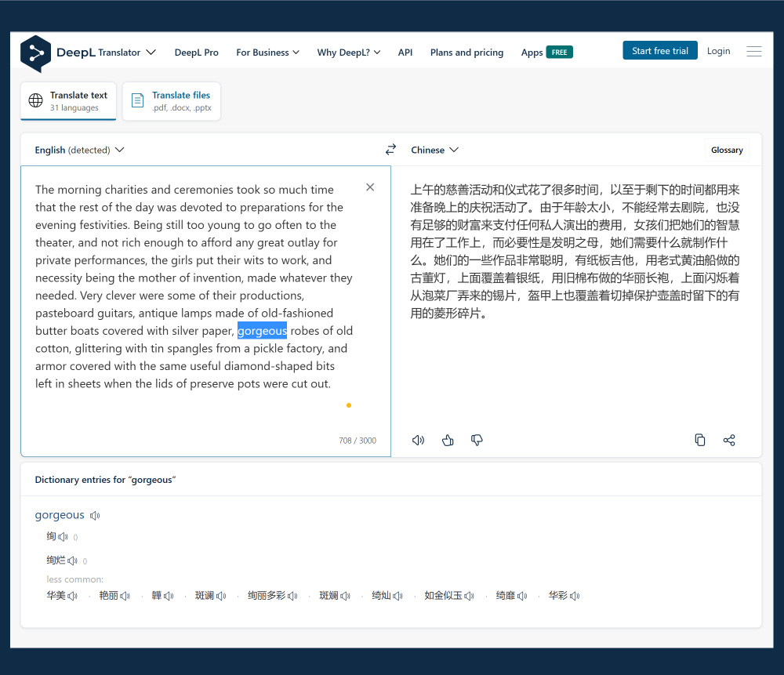Switch to the Translate files tab

[172, 100]
